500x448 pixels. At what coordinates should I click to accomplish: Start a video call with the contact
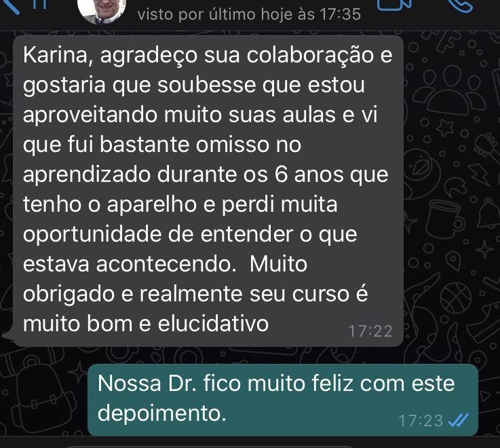[393, 5]
